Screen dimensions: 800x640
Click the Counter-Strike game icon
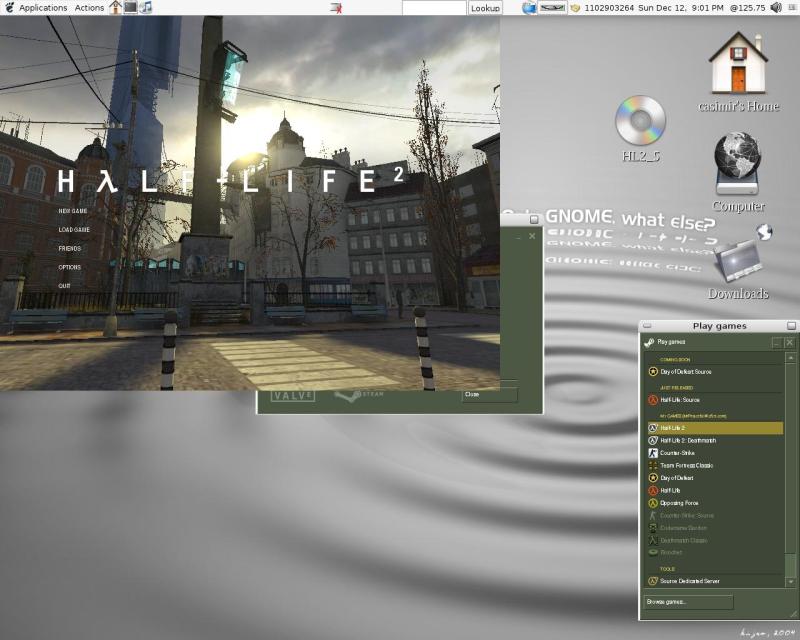point(653,453)
